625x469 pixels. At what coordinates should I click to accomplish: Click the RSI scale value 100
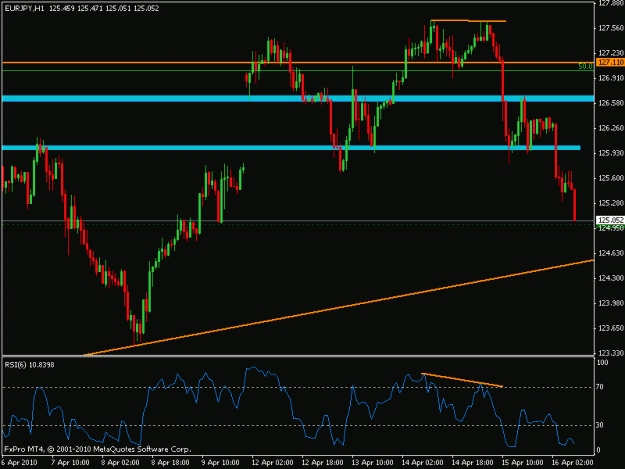click(x=603, y=363)
